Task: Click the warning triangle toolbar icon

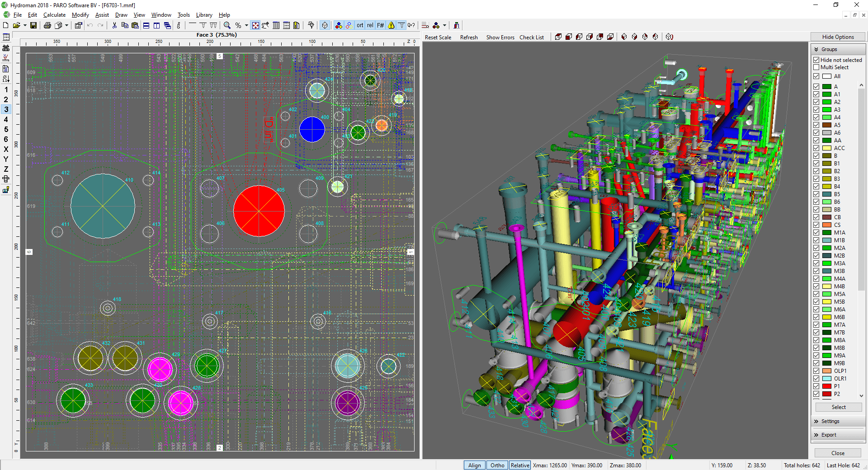Action: 391,25
